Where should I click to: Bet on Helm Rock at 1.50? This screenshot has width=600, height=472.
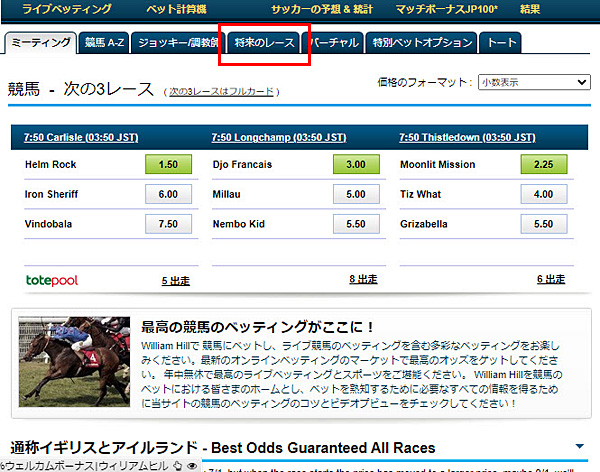(x=168, y=164)
